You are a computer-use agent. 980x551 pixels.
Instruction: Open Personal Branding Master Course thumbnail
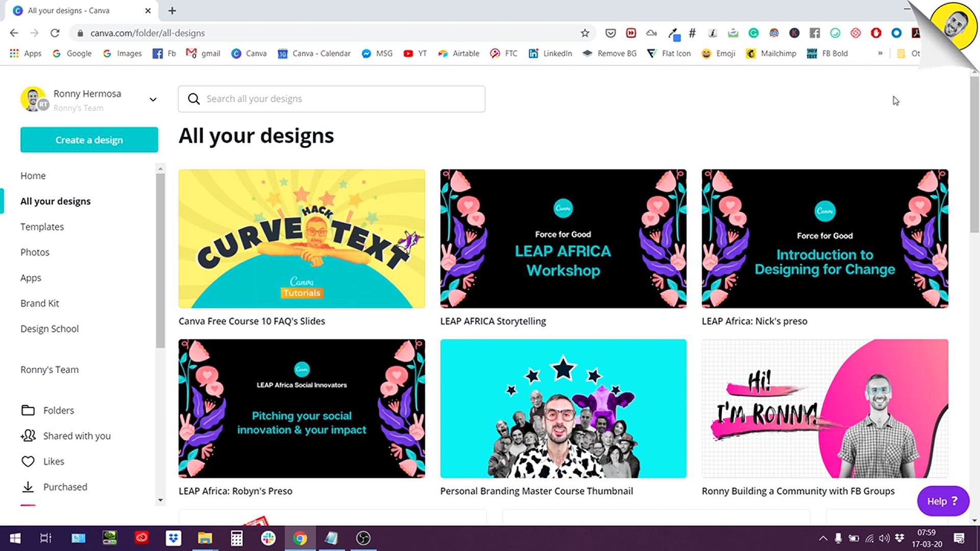[563, 409]
